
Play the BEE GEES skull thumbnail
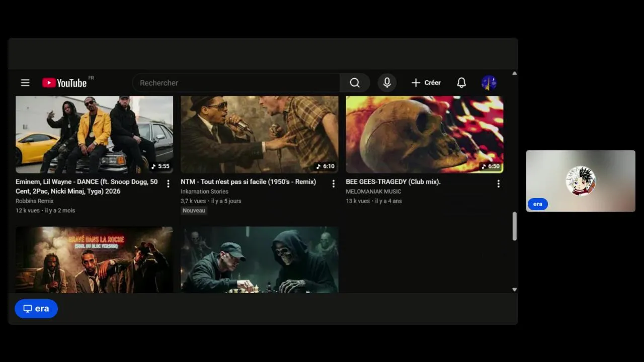click(x=424, y=134)
